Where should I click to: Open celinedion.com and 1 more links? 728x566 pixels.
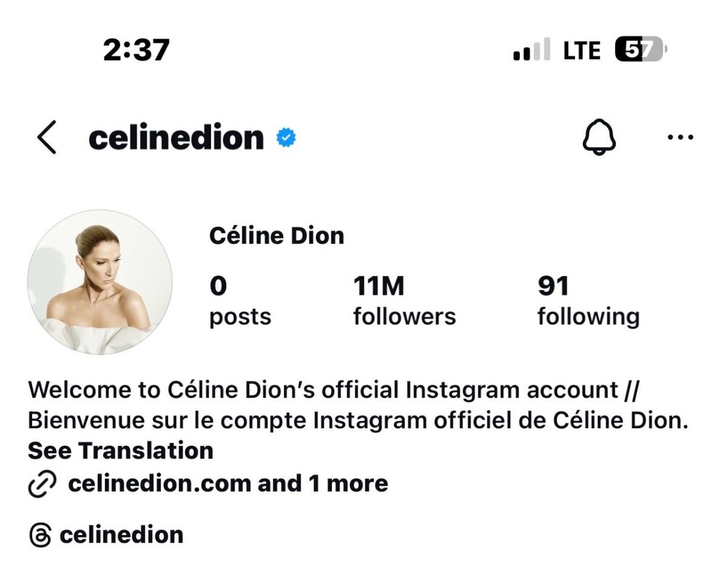[x=228, y=484]
